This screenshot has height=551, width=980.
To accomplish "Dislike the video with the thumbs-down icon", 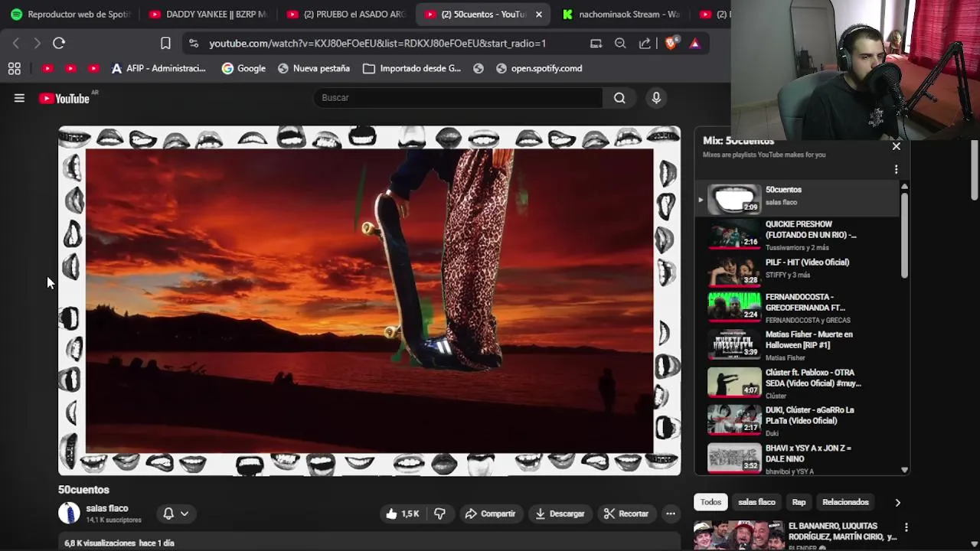I will (439, 514).
